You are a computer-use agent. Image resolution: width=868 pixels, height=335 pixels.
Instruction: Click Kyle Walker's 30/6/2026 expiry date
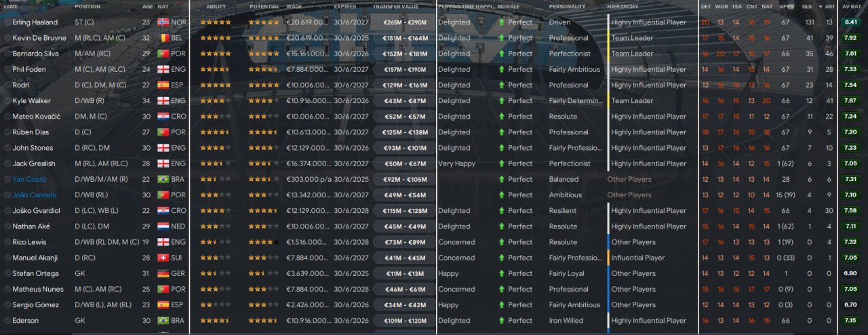(x=351, y=100)
